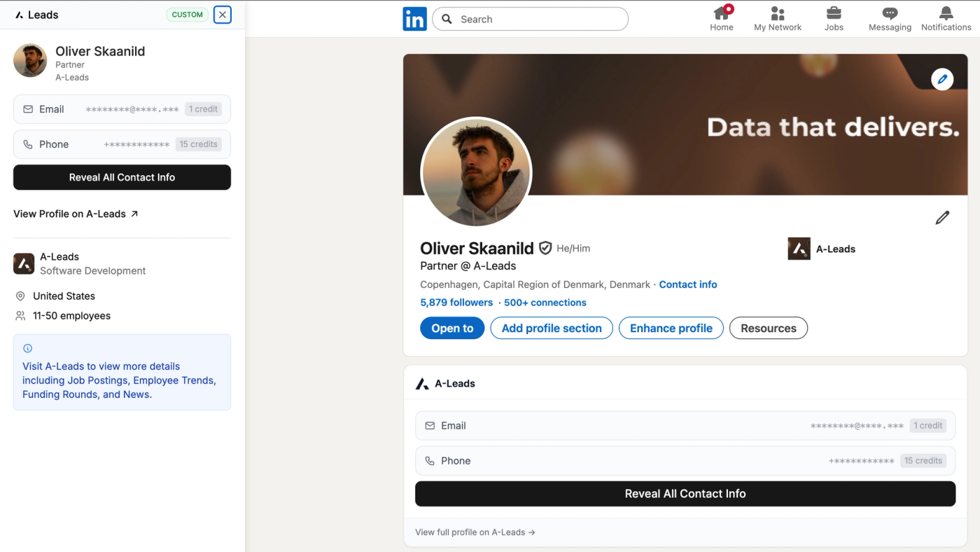This screenshot has height=552, width=980.
Task: Click the info icon in the blue notice
Action: click(x=28, y=348)
